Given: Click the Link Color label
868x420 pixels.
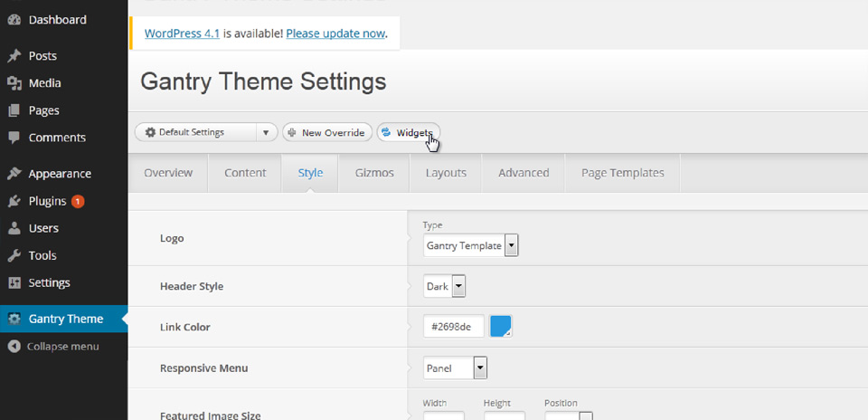Looking at the screenshot, I should pyautogui.click(x=184, y=327).
